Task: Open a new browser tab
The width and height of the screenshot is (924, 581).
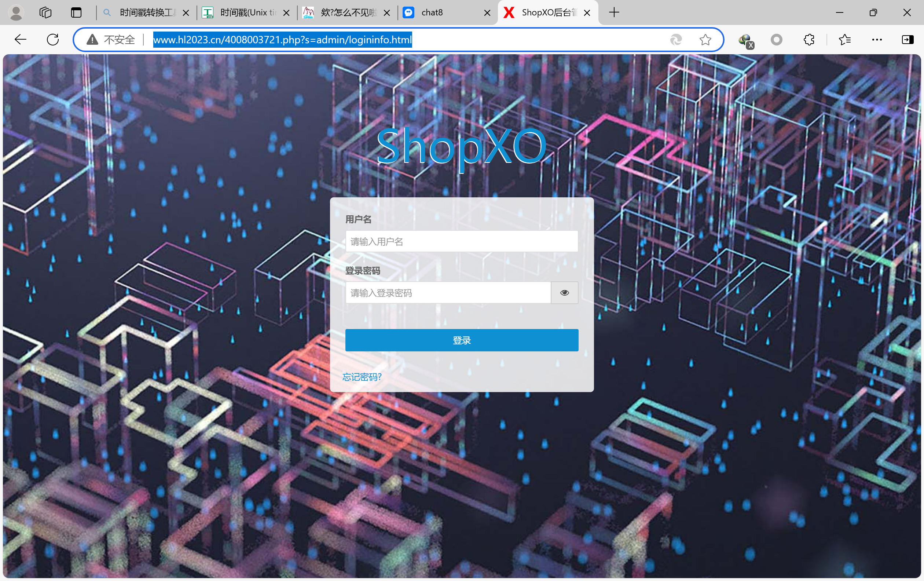Action: point(614,13)
